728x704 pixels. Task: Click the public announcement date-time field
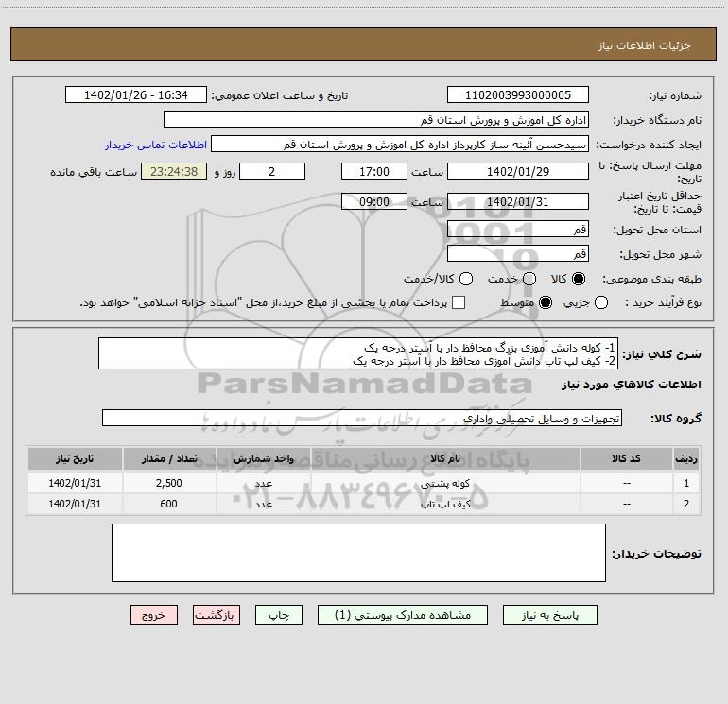click(136, 94)
